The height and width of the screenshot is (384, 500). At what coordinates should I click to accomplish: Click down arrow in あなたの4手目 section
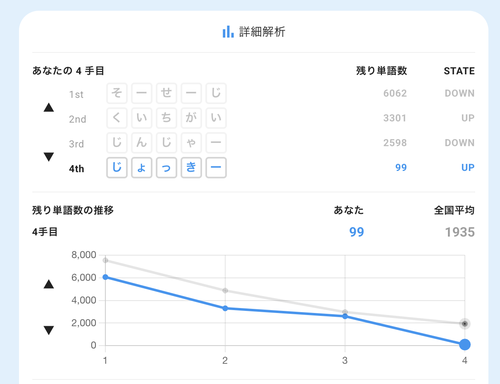49,157
